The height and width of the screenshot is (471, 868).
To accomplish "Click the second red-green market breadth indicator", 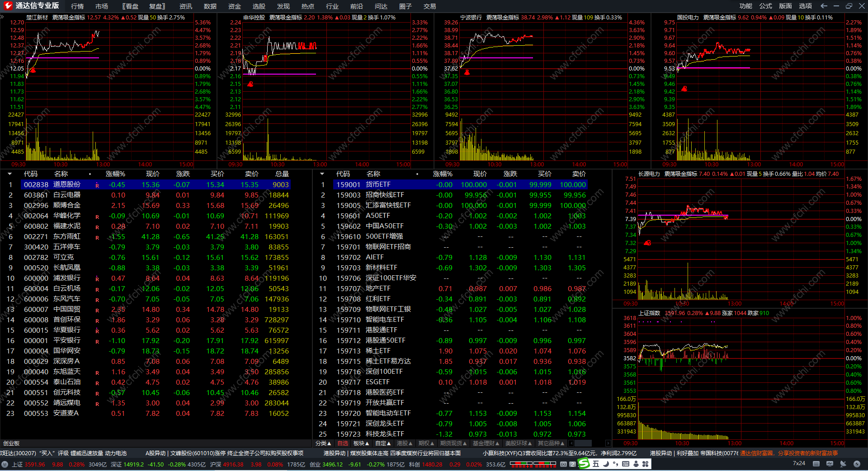I will coord(545,464).
